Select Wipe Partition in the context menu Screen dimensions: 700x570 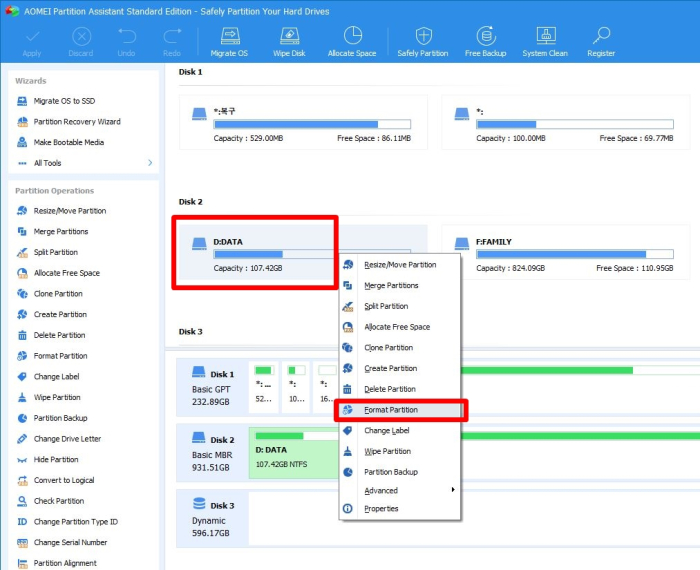tap(400, 451)
